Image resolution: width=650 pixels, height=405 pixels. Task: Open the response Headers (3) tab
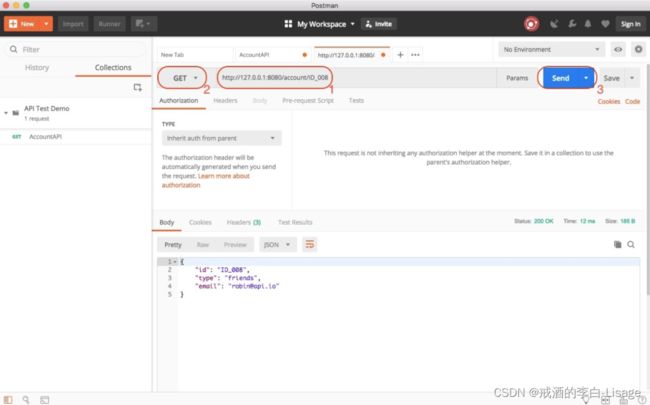tap(244, 223)
